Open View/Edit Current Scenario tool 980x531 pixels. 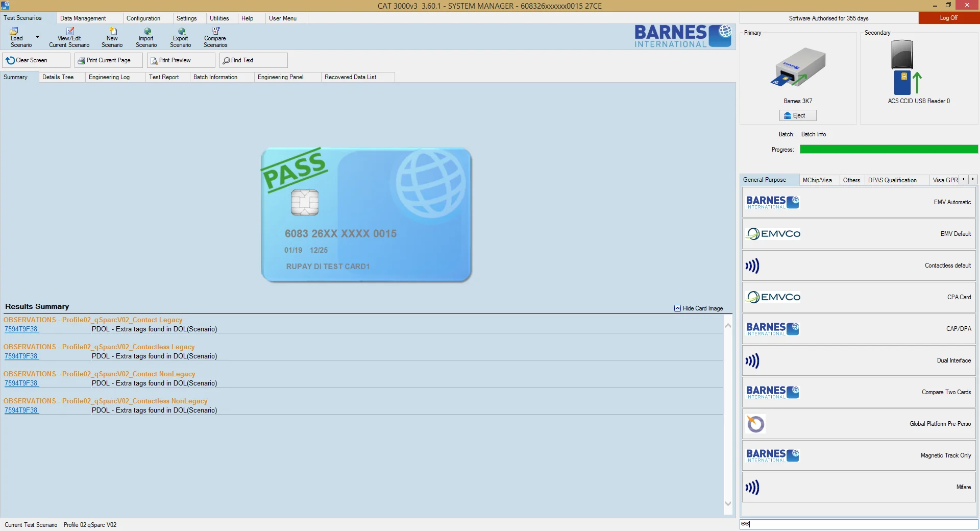(69, 32)
